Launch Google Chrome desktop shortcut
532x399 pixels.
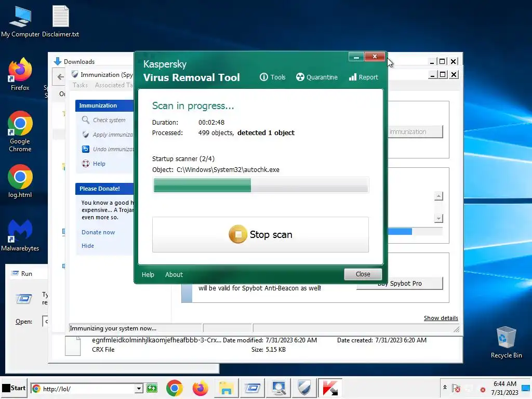click(20, 131)
